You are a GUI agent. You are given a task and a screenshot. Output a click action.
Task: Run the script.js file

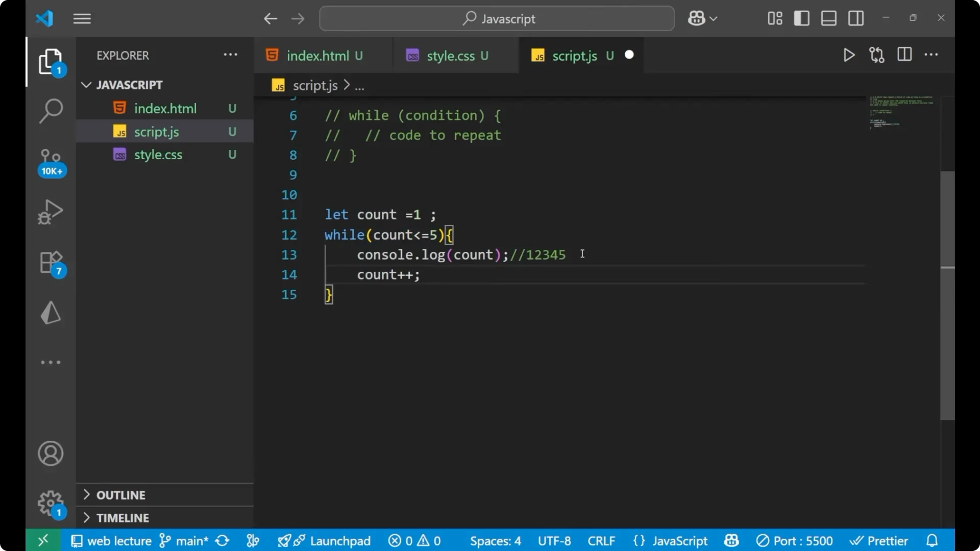848,55
